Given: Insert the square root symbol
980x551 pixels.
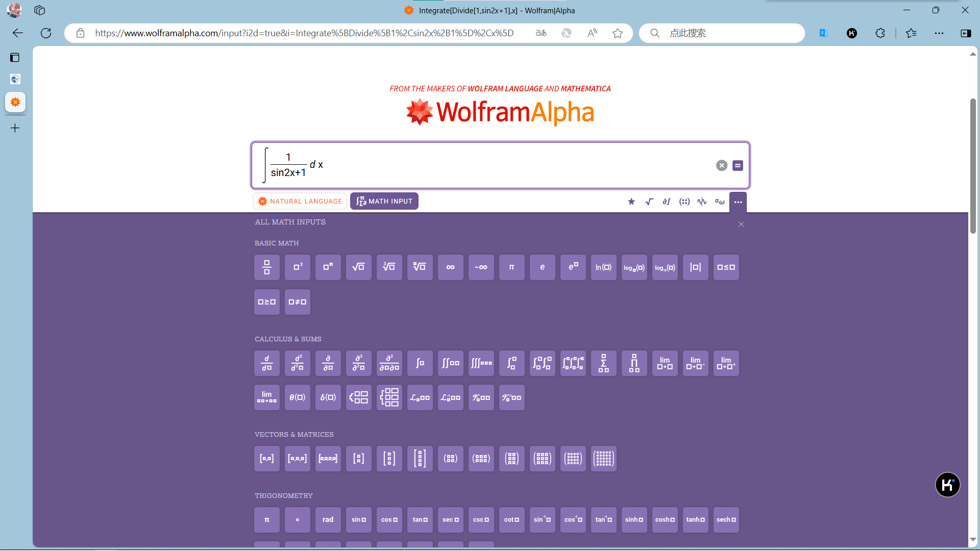Looking at the screenshot, I should point(358,267).
